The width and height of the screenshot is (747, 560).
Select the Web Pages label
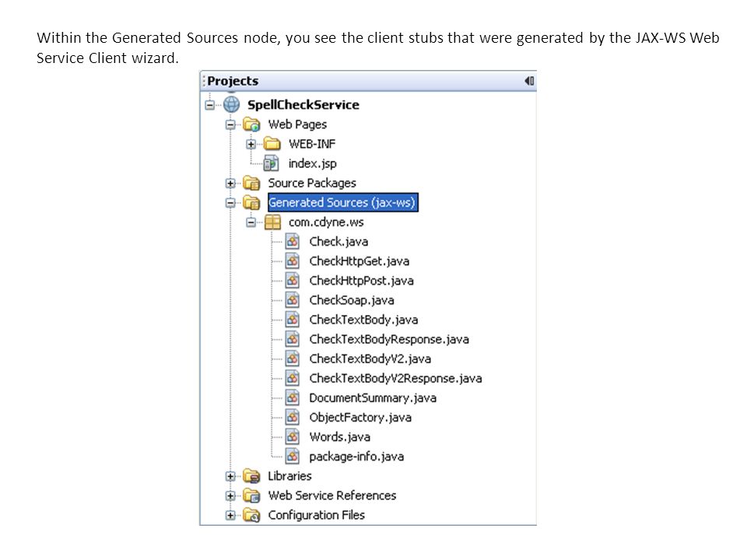pyautogui.click(x=298, y=124)
